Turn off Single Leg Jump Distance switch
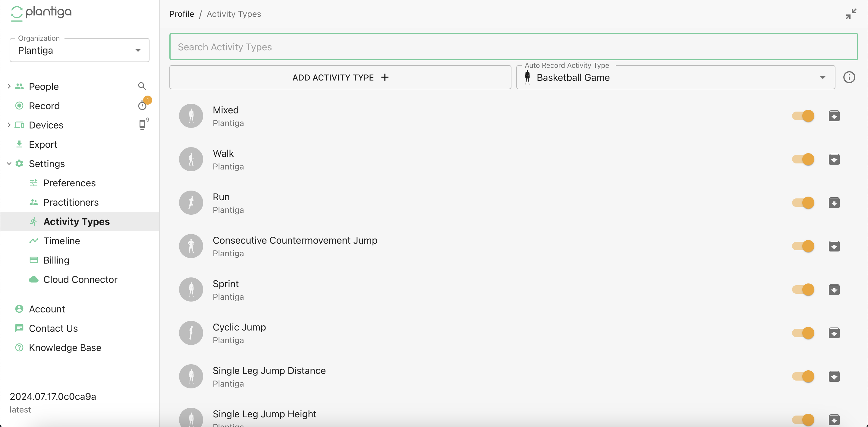Image resolution: width=868 pixels, height=427 pixels. coord(803,376)
